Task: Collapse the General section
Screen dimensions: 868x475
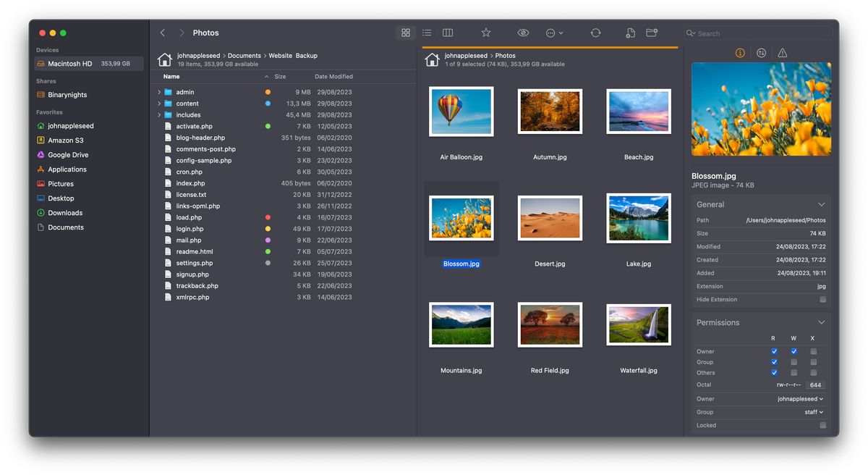Action: tap(822, 204)
